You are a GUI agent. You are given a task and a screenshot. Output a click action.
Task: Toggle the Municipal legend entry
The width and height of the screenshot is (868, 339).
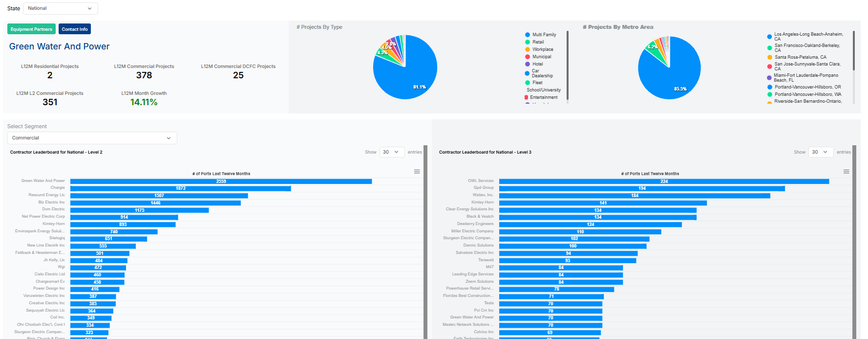[542, 57]
